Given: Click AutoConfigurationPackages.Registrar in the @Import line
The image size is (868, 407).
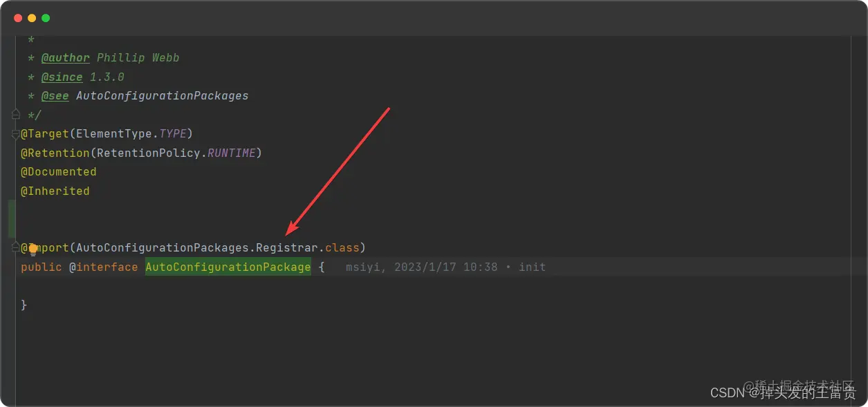Looking at the screenshot, I should tap(197, 247).
